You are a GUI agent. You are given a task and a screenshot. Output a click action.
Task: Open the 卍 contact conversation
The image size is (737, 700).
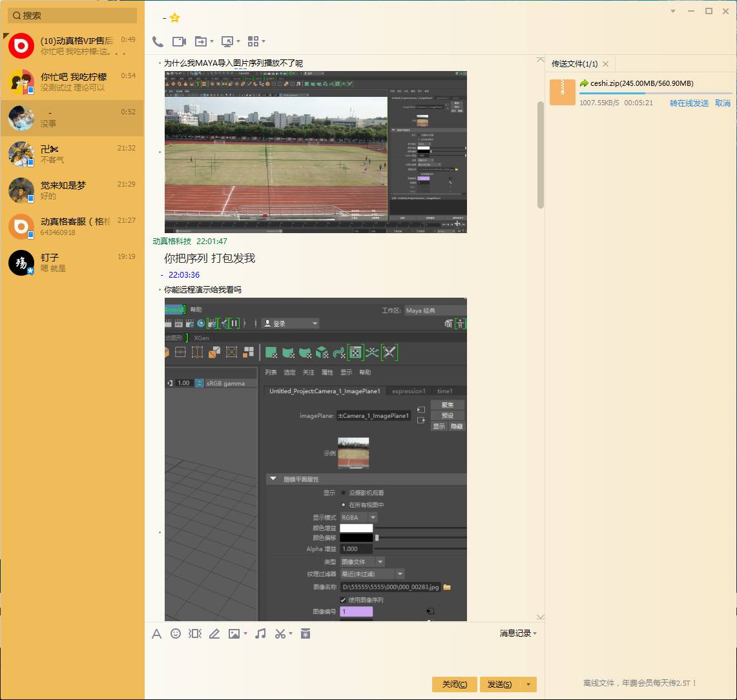click(72, 154)
